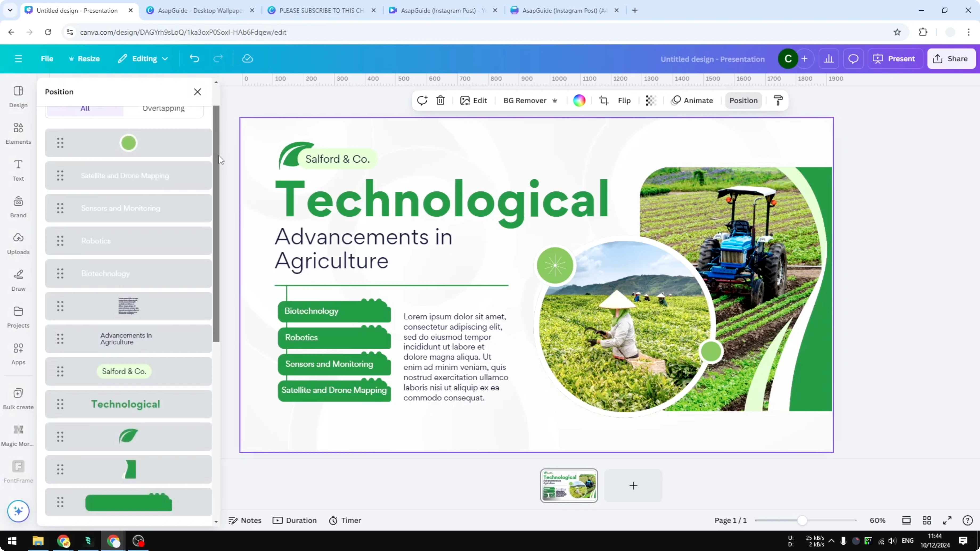Select the Biotechnology layer row
Viewport: 980px width, 551px height.
pyautogui.click(x=128, y=273)
